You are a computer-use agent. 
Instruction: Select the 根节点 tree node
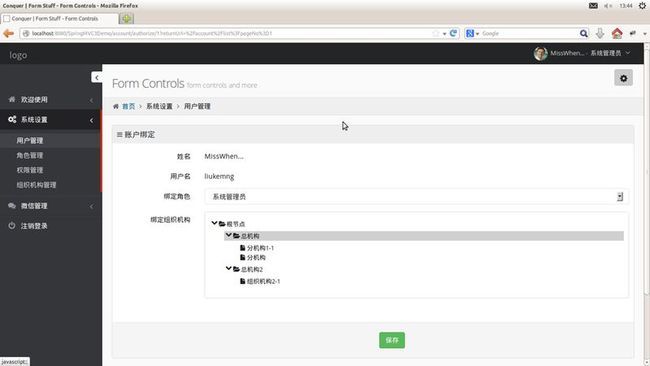pos(236,224)
